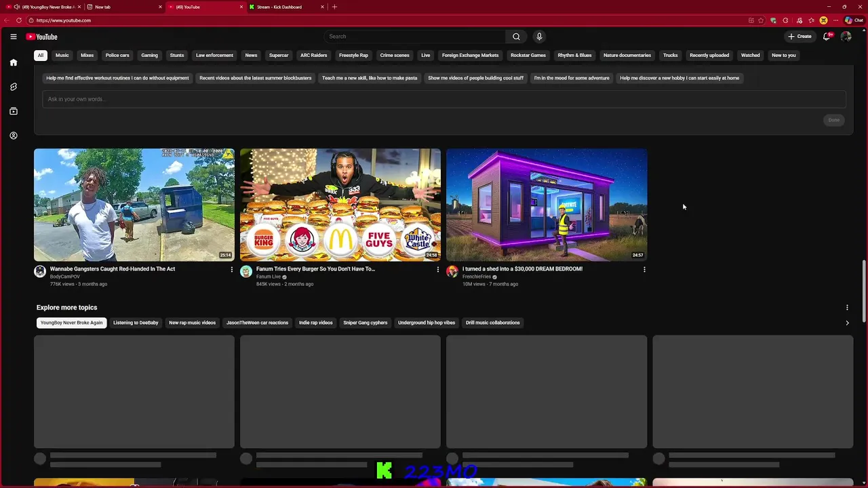Reload the page in the browser
The width and height of the screenshot is (868, 488).
point(19,20)
